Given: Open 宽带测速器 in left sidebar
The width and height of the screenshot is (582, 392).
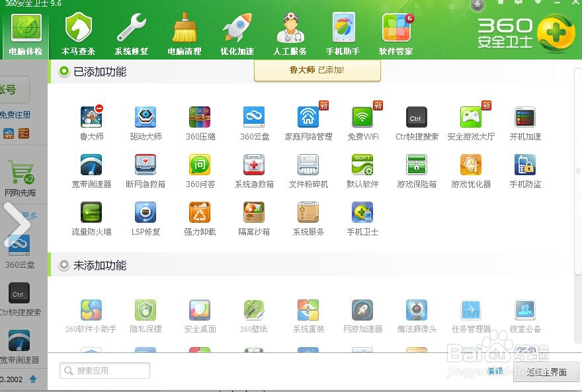Looking at the screenshot, I should pyautogui.click(x=20, y=346).
